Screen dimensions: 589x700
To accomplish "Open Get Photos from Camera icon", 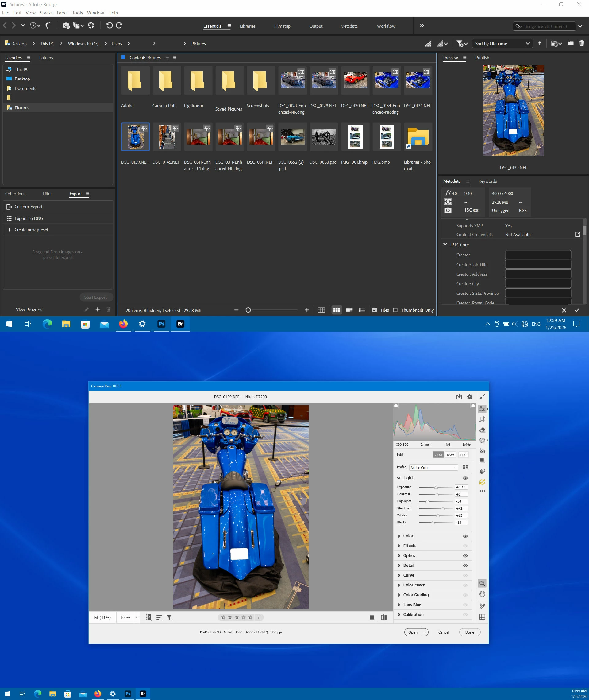I will [66, 25].
